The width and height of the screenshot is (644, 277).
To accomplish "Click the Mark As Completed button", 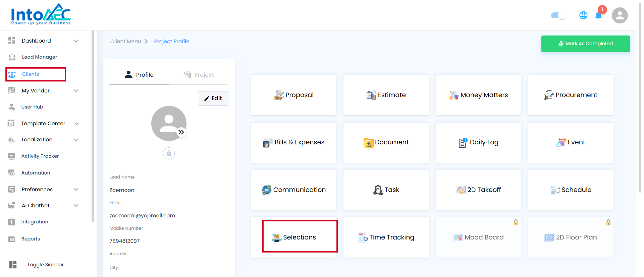I will click(585, 44).
